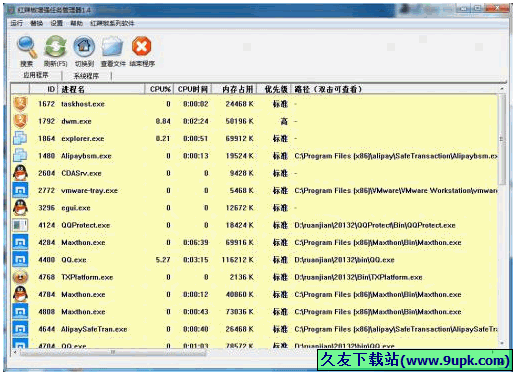Open the 运行 menu
516x374 pixels.
(x=17, y=23)
